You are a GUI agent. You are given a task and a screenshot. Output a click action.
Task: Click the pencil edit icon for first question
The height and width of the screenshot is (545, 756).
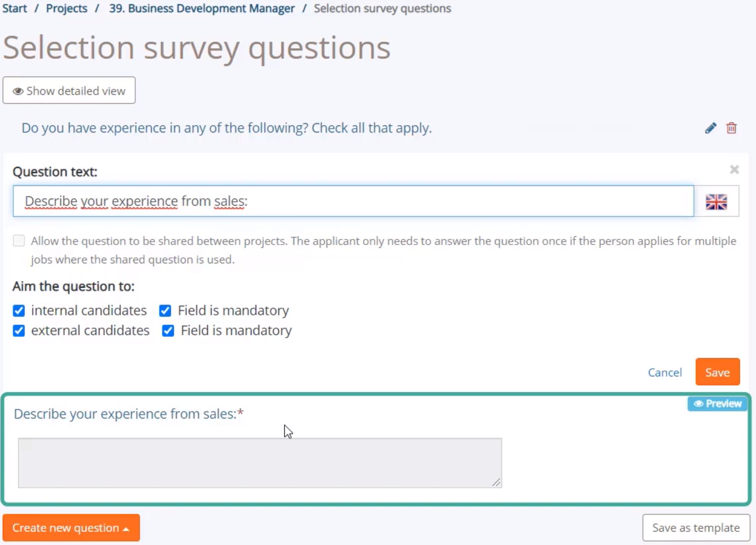(711, 128)
